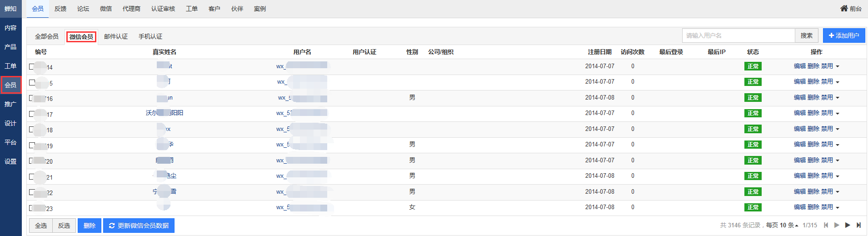Expand the action caret in the last row
Viewport: 868px width, 236px height.
click(838, 207)
